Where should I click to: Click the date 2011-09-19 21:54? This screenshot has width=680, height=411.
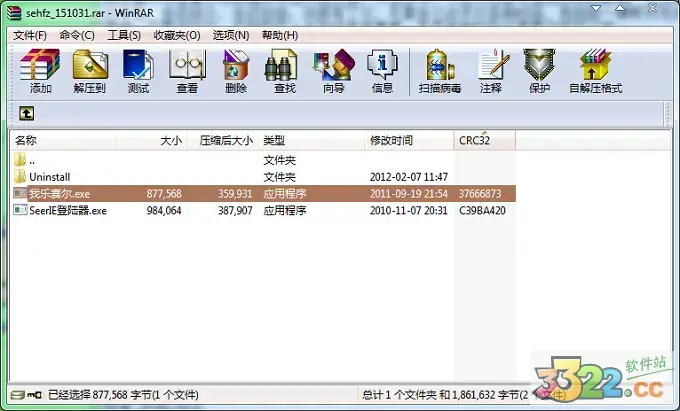[x=409, y=194]
